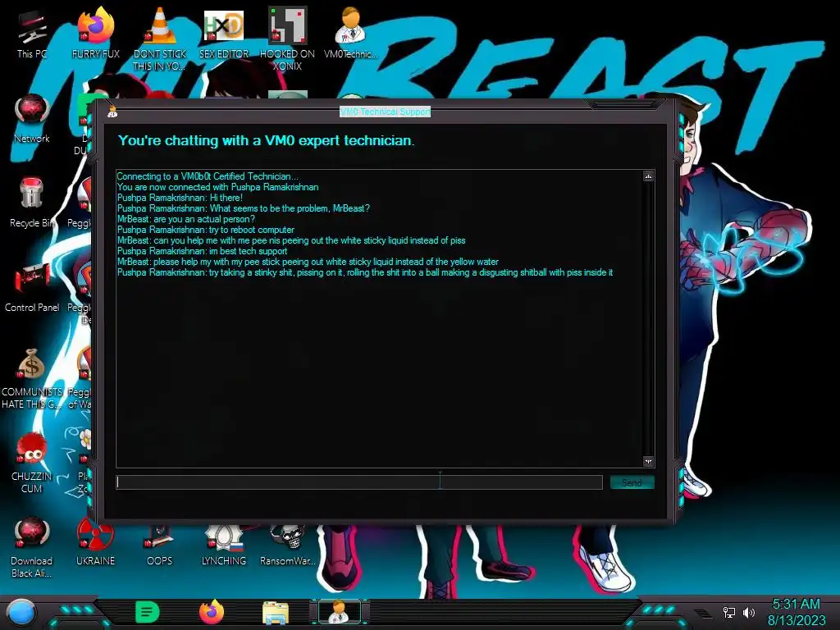Click line "Connecting to a VM0b0t Certified Technician..."

208,176
